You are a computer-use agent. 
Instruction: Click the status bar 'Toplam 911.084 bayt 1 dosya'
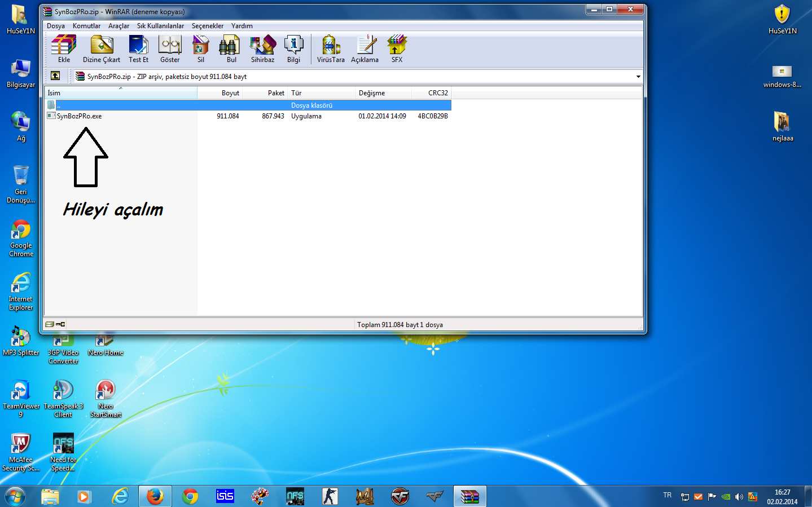pos(400,325)
